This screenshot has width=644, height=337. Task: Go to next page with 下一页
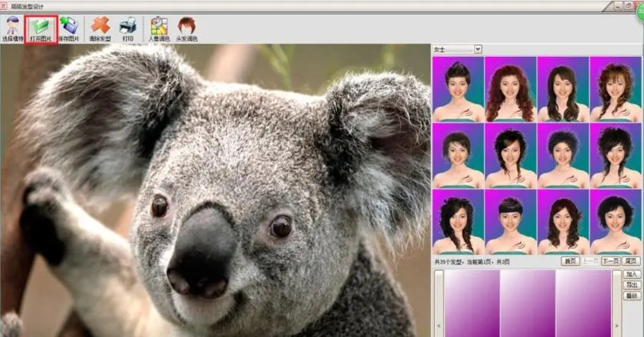(x=610, y=261)
